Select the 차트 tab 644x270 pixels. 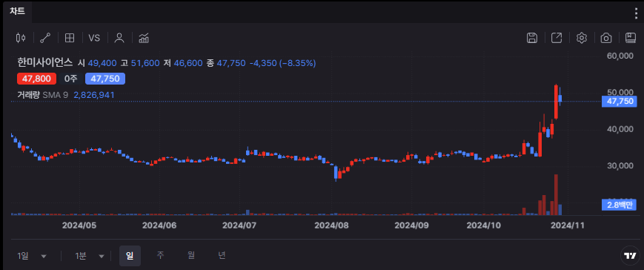18,12
